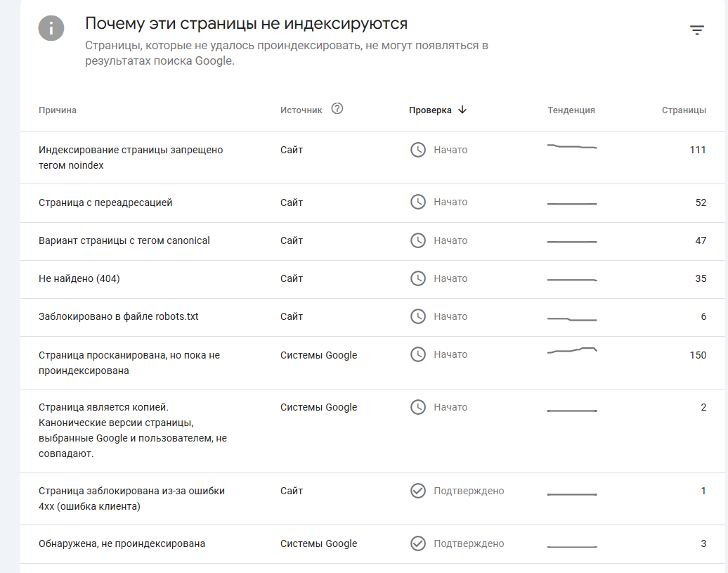
Task: Click the Причина column header
Action: coord(58,110)
